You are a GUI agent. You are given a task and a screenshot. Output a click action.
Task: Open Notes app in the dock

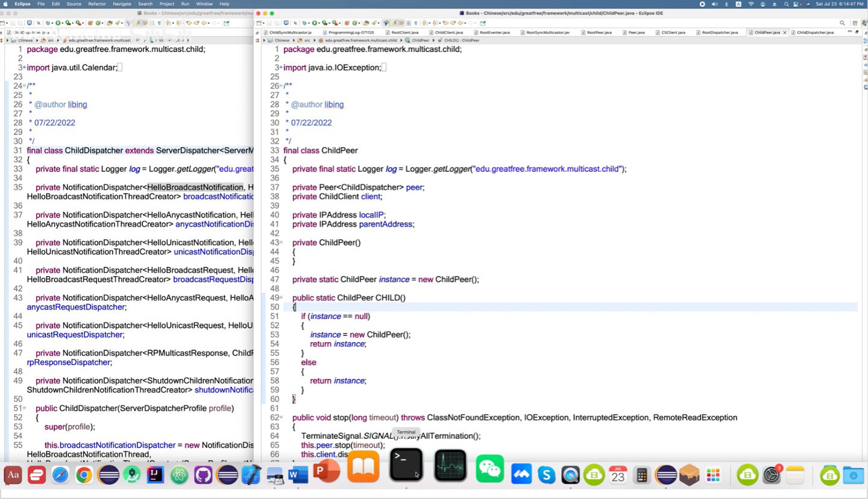[x=795, y=475]
